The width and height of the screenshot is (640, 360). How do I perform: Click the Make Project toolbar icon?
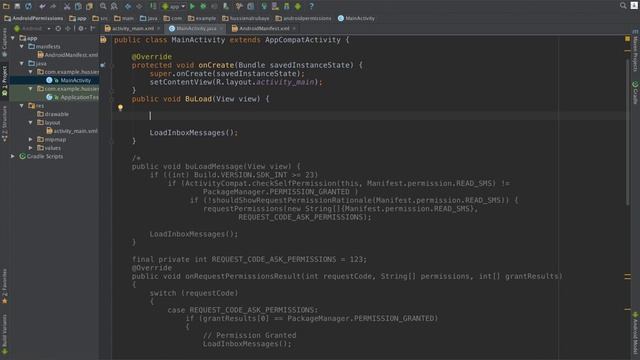pyautogui.click(x=153, y=6)
